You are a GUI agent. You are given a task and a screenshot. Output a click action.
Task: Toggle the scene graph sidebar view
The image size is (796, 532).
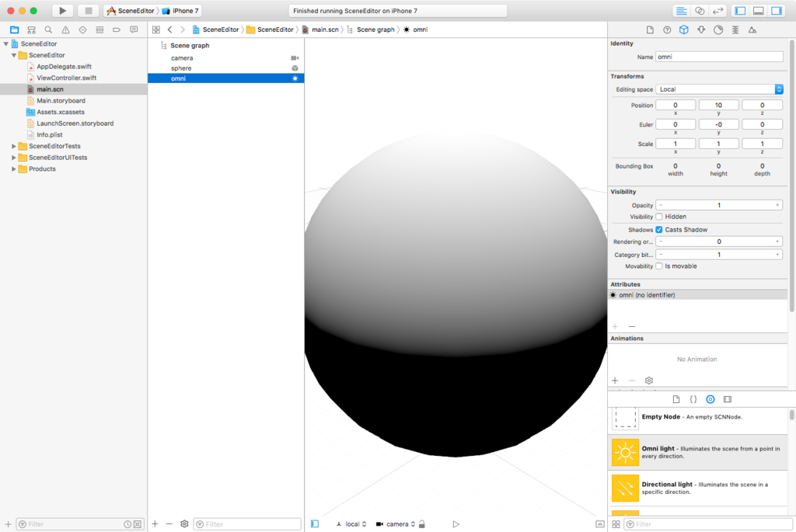pyautogui.click(x=315, y=524)
